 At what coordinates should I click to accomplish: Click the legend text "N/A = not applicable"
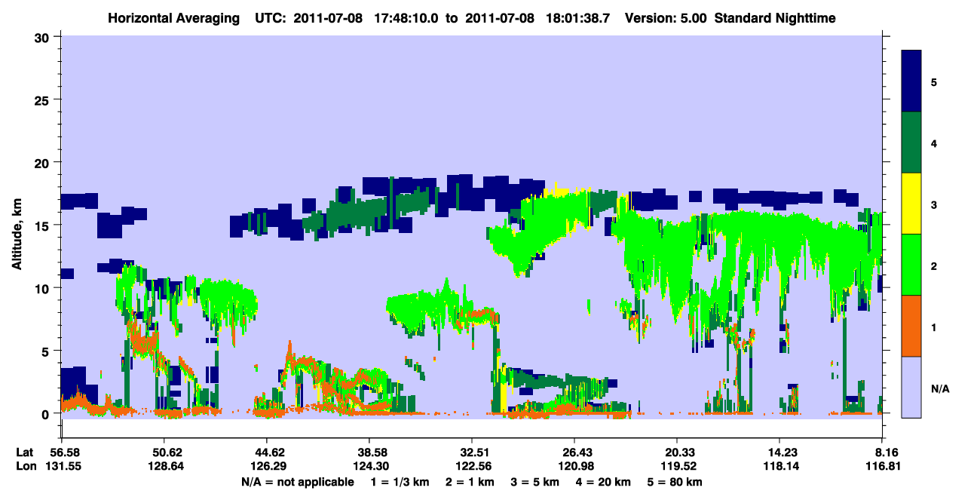click(297, 482)
